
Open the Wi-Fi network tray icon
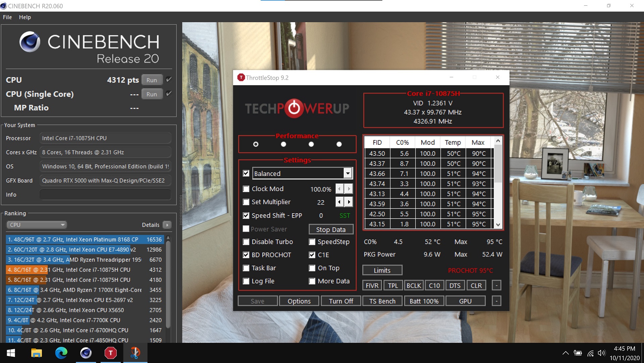(590, 353)
